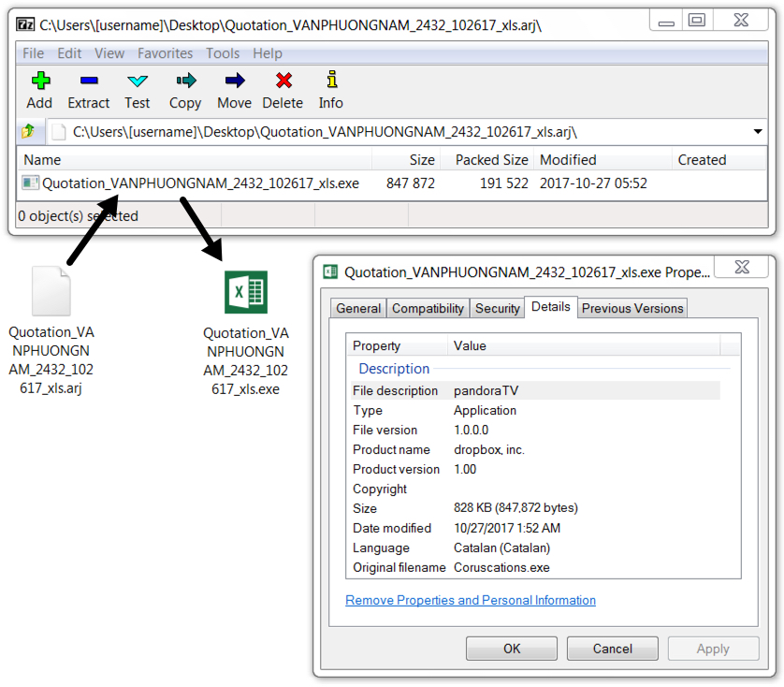Switch to the Previous Versions tab
Viewport: 784px width, 687px height.
(632, 308)
